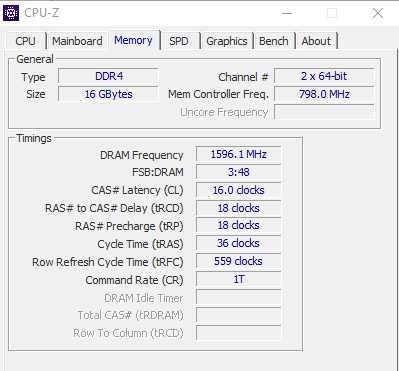Click the DDR4 memory type field
This screenshot has width=399, height=371.
click(108, 76)
